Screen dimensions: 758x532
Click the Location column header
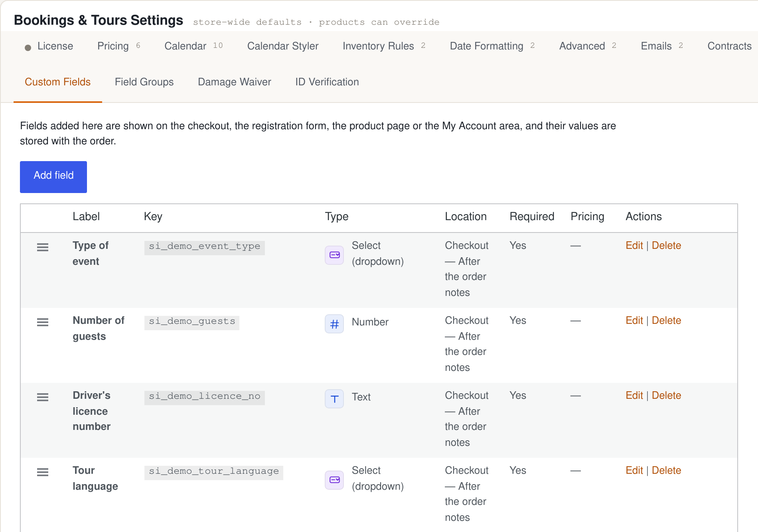[x=466, y=217]
